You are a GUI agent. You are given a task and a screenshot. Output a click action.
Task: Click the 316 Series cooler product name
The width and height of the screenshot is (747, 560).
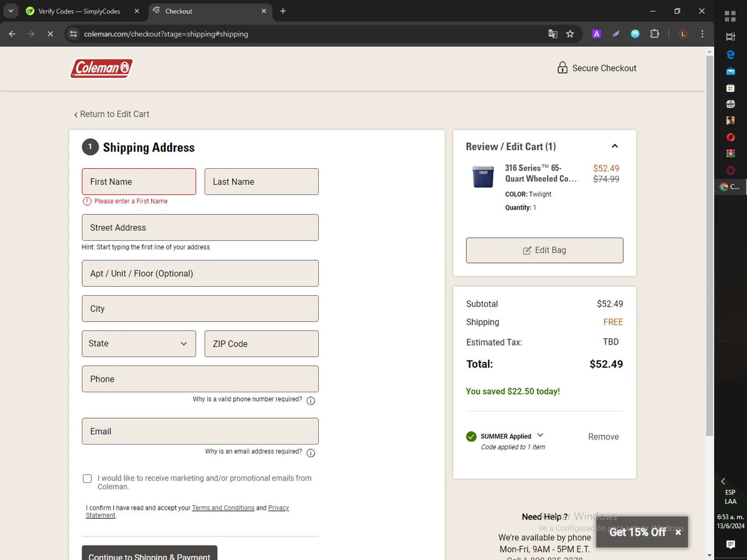[x=541, y=173]
